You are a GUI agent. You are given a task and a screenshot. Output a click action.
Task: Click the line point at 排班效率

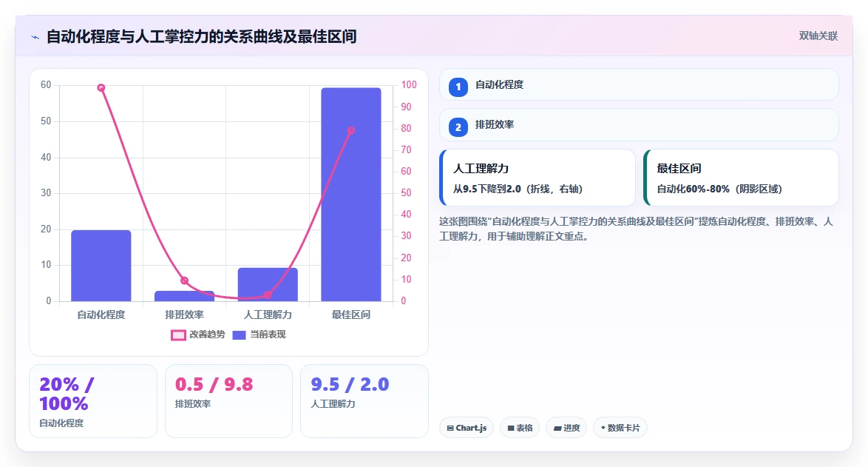(x=184, y=280)
